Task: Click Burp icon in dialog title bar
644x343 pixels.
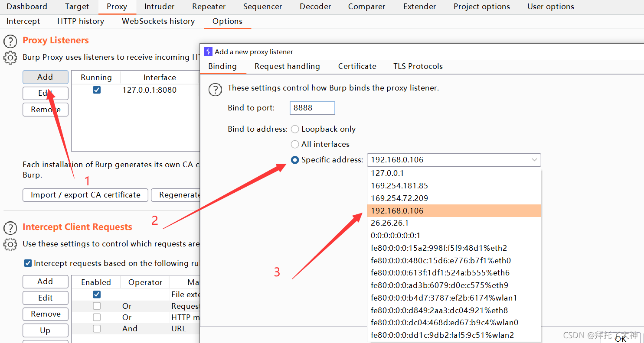Action: click(x=208, y=52)
